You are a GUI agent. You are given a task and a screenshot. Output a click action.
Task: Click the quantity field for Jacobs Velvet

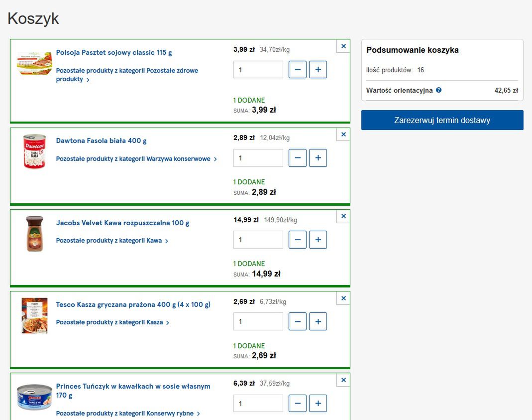pos(258,240)
